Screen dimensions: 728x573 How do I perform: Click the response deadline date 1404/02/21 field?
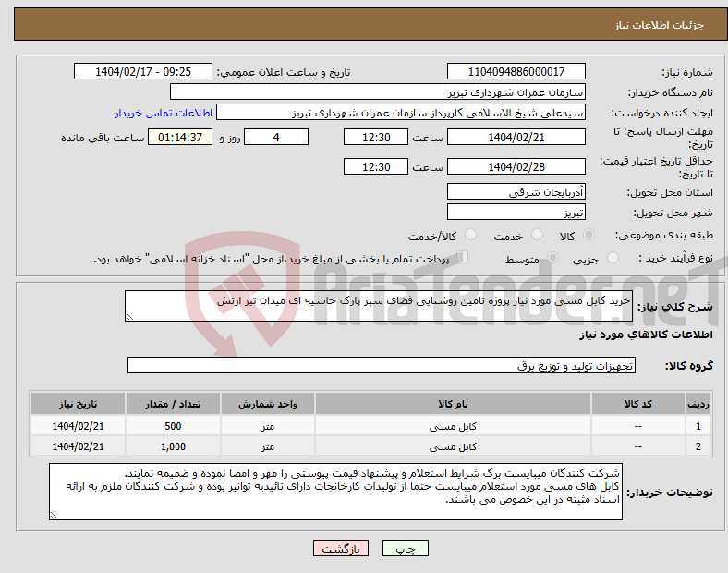[x=516, y=138]
